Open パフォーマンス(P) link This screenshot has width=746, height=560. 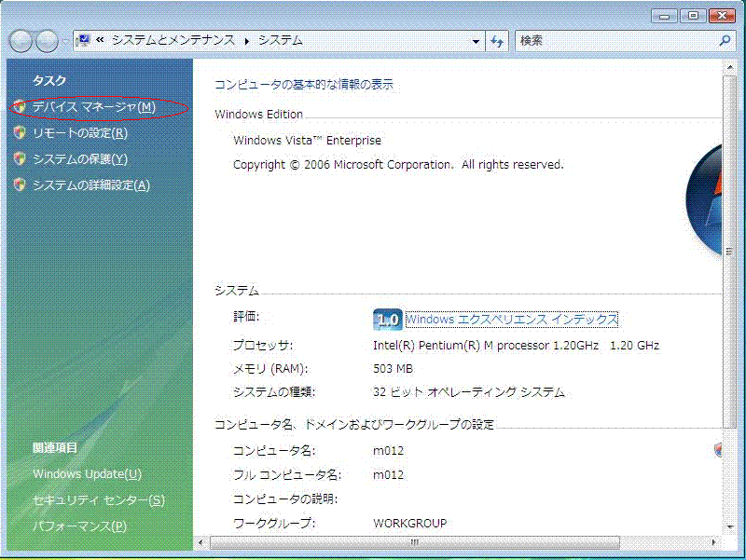point(79,526)
